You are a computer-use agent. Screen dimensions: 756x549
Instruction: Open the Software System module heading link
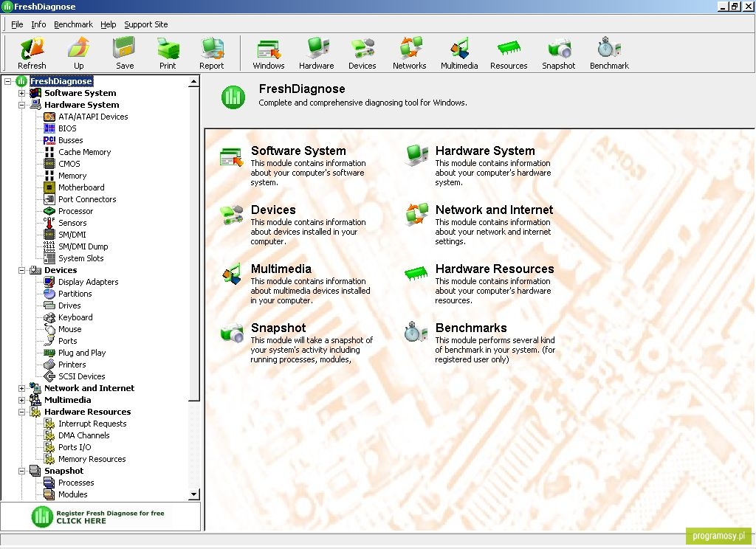(298, 151)
